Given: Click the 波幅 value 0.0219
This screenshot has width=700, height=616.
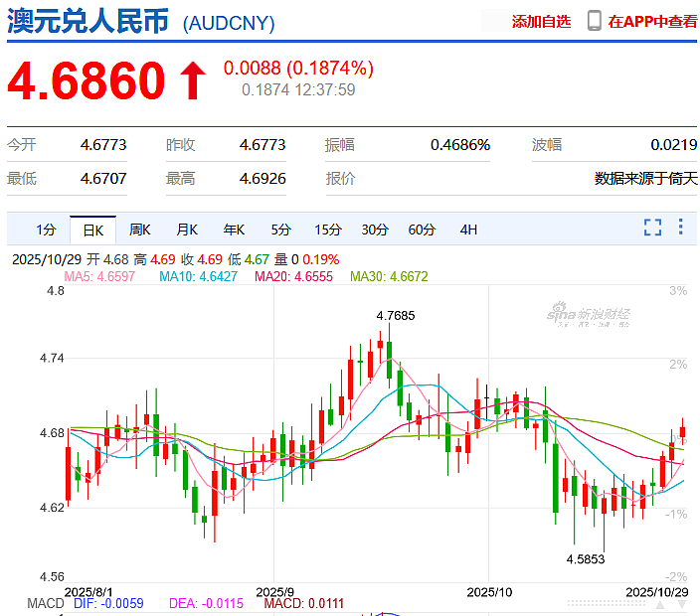Looking at the screenshot, I should 674,144.
